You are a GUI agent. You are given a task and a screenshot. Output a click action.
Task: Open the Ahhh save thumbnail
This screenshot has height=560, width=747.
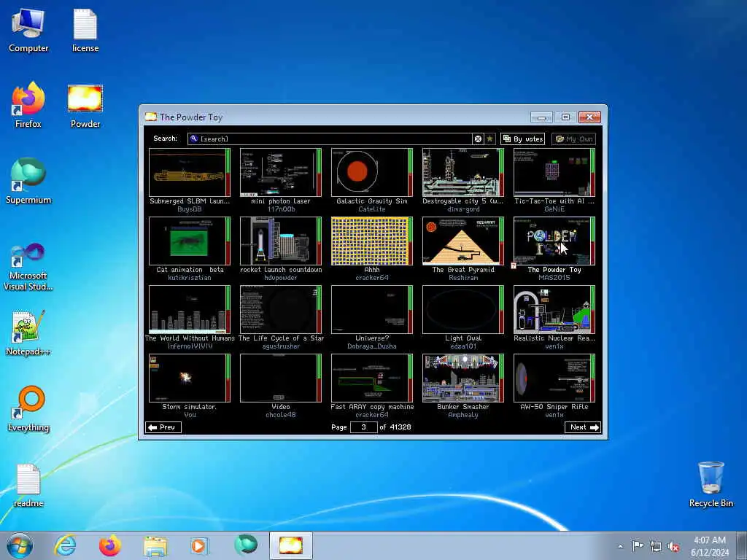(371, 241)
